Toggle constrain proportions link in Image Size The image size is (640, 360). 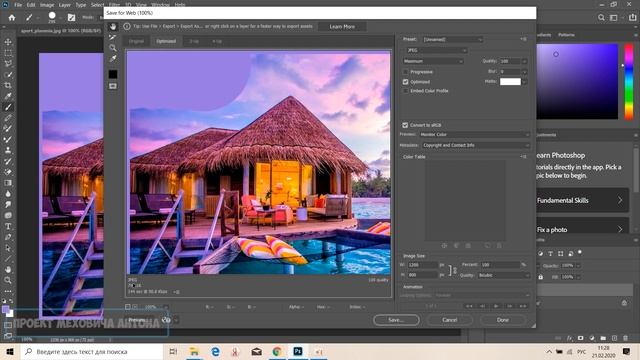point(452,271)
